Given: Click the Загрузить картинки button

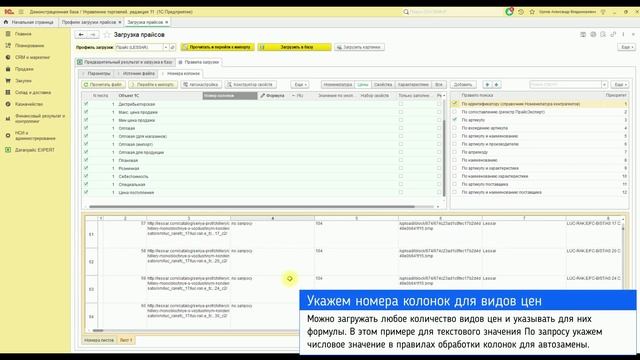Looking at the screenshot, I should (x=359, y=47).
